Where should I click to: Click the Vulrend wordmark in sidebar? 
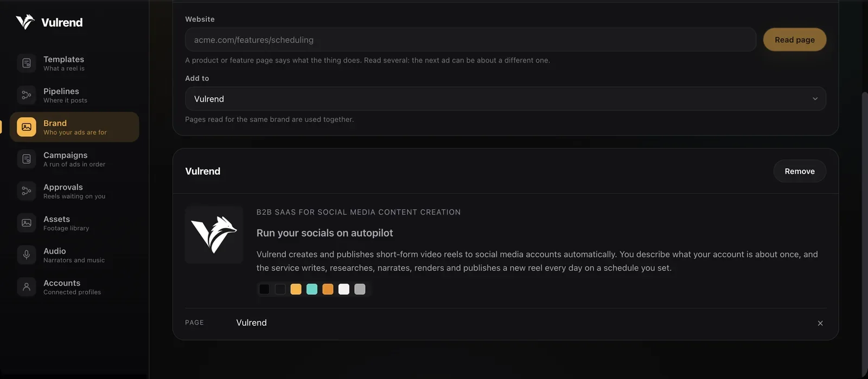62,22
